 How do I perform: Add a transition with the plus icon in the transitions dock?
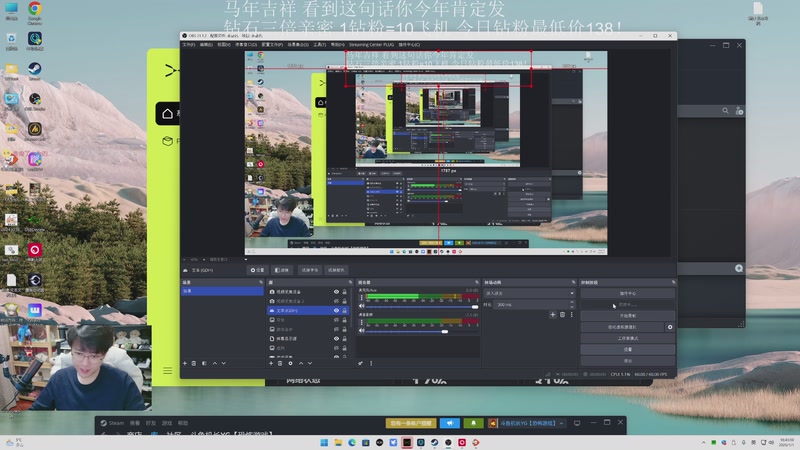pyautogui.click(x=553, y=315)
